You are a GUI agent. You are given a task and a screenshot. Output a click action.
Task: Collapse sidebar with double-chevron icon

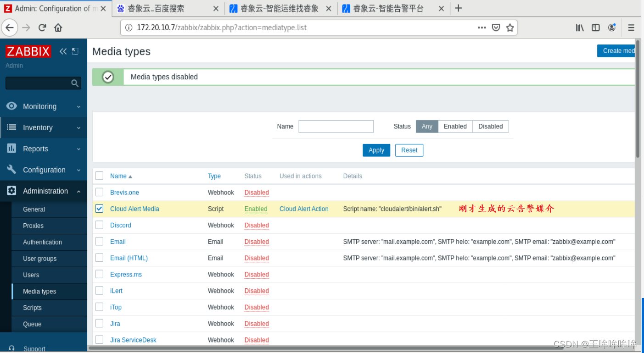(63, 51)
